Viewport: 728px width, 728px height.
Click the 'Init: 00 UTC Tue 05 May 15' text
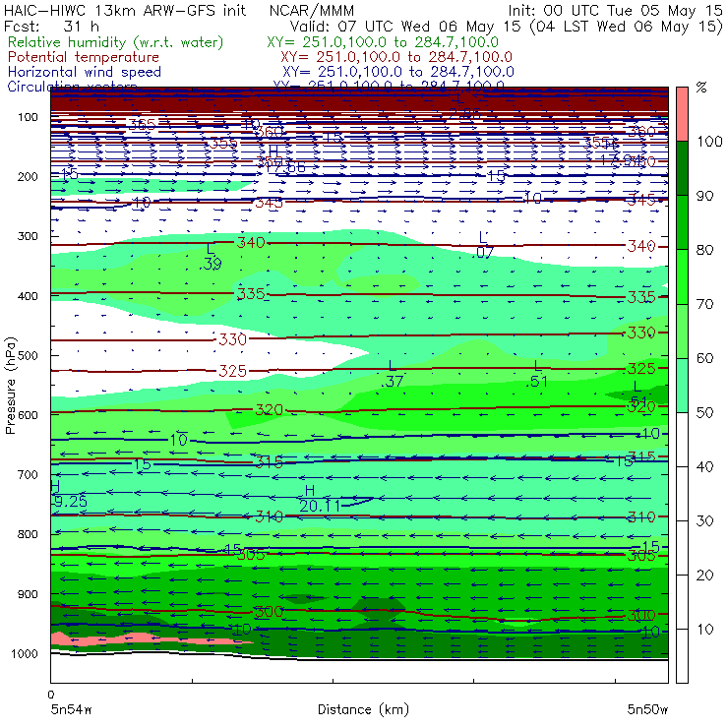(x=615, y=10)
